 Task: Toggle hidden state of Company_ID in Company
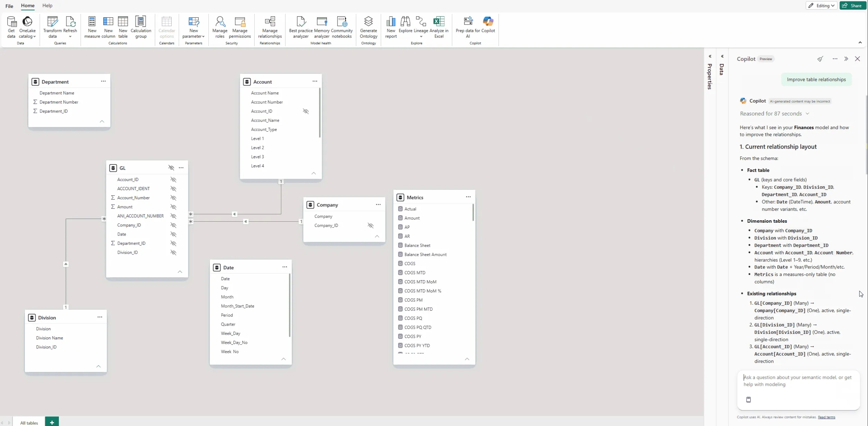pyautogui.click(x=370, y=225)
